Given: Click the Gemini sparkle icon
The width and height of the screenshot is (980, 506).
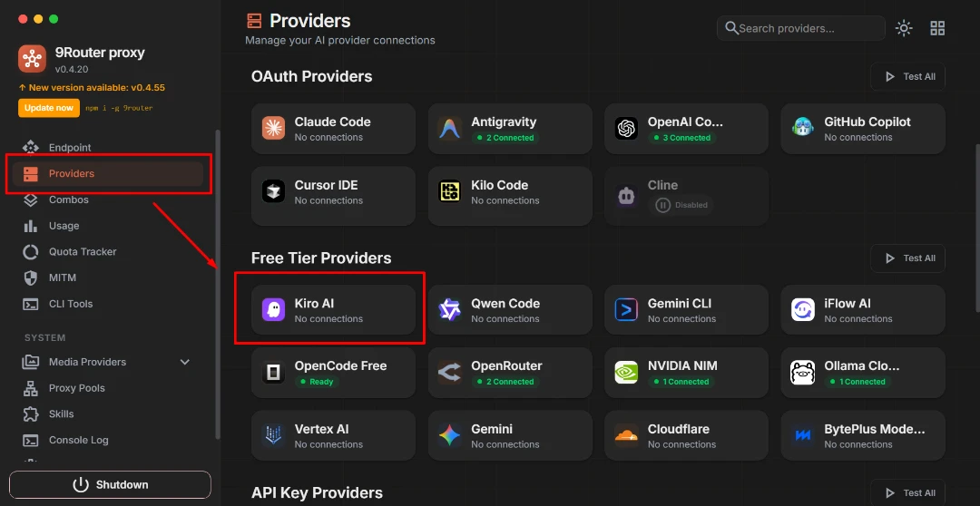Looking at the screenshot, I should point(449,435).
